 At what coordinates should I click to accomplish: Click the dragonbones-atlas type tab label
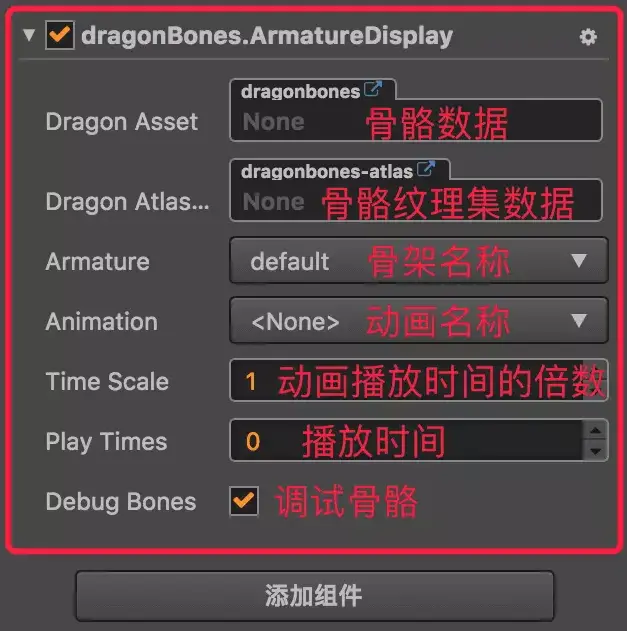coord(327,172)
